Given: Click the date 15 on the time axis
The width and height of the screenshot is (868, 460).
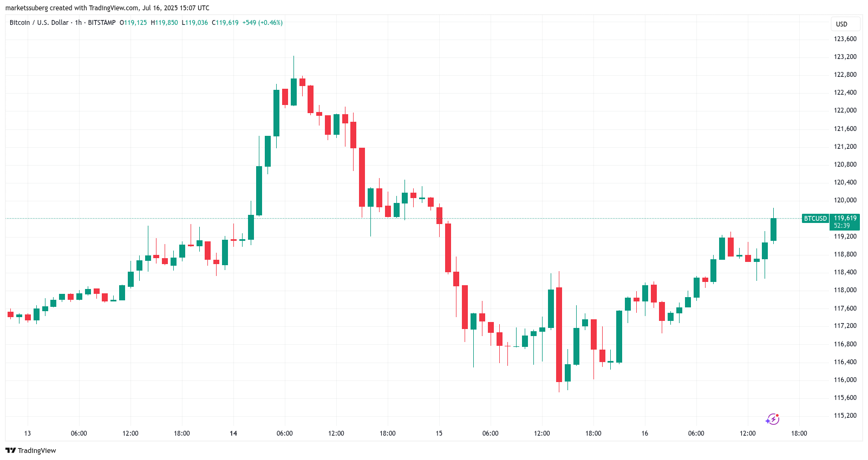Looking at the screenshot, I should tap(439, 433).
